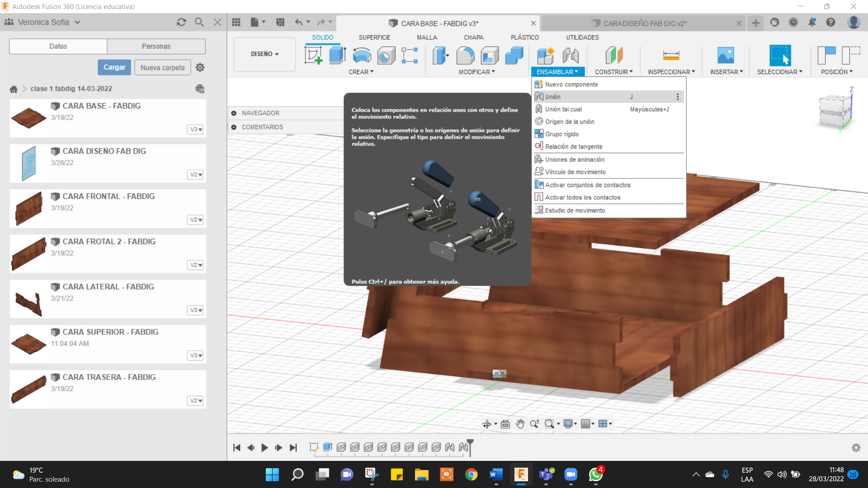The height and width of the screenshot is (488, 868).
Task: Open CARA SUPERIOR - FABDIG thumbnail
Action: [x=28, y=344]
